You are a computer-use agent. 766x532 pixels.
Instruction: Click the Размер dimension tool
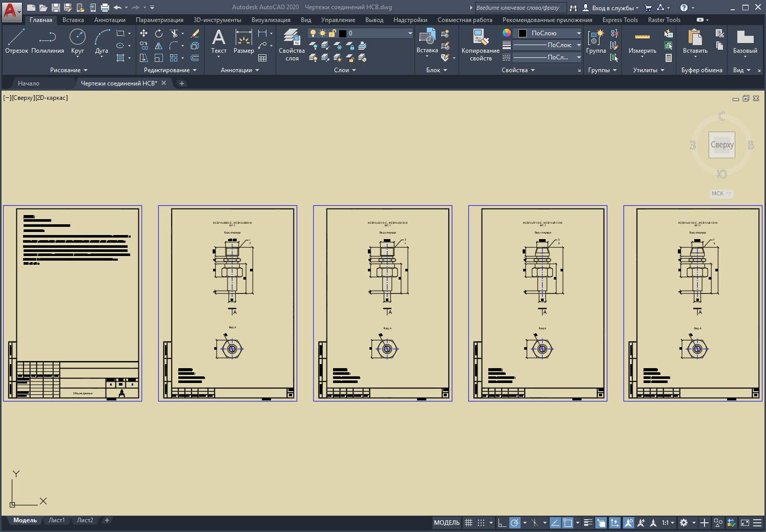coord(243,41)
